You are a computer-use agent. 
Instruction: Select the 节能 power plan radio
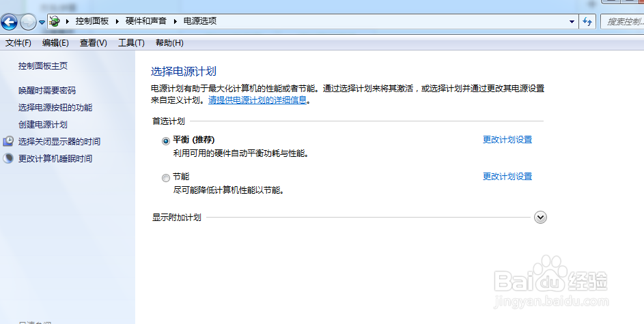click(x=165, y=178)
